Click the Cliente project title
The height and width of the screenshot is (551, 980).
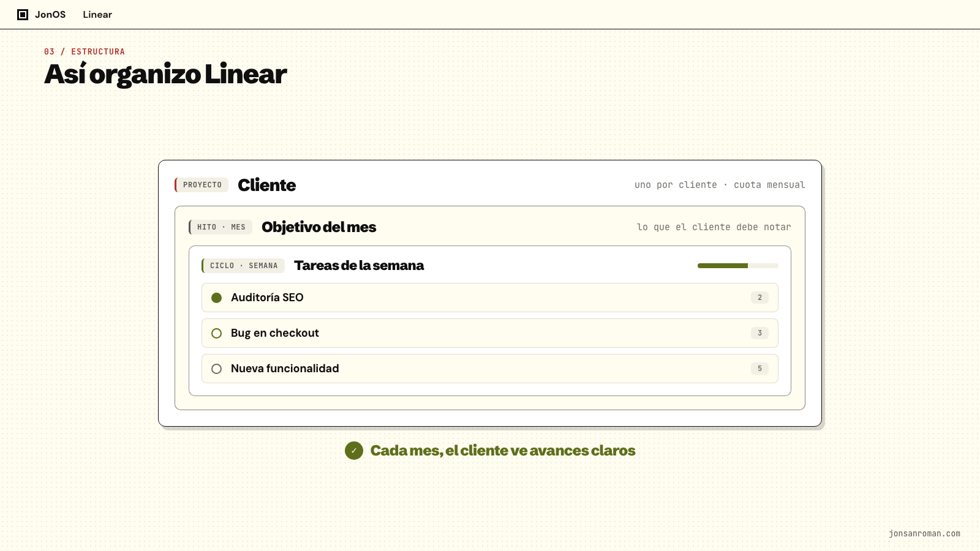coord(267,185)
